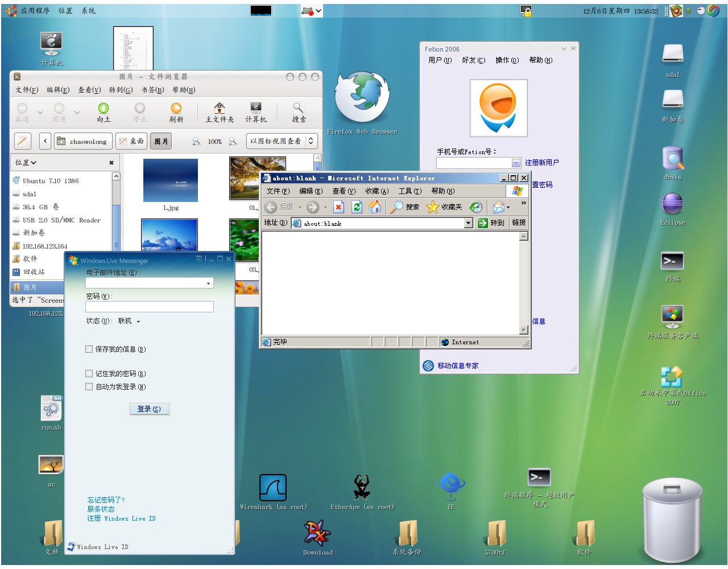
Task: Open the desktop trash can icon
Action: point(673,519)
